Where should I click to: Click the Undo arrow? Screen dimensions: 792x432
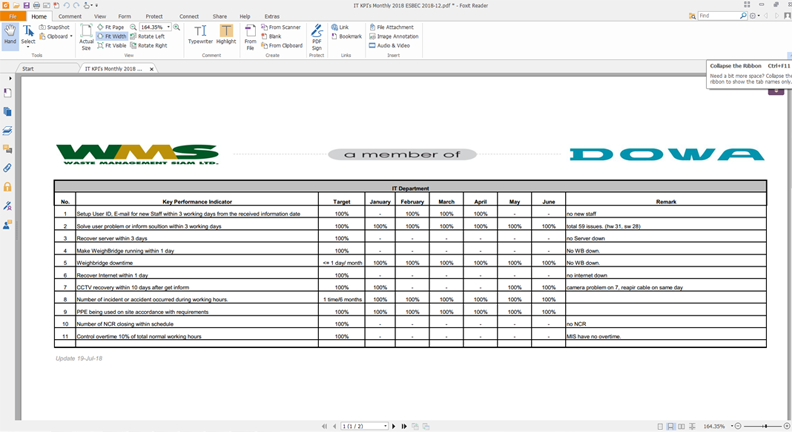coord(66,5)
